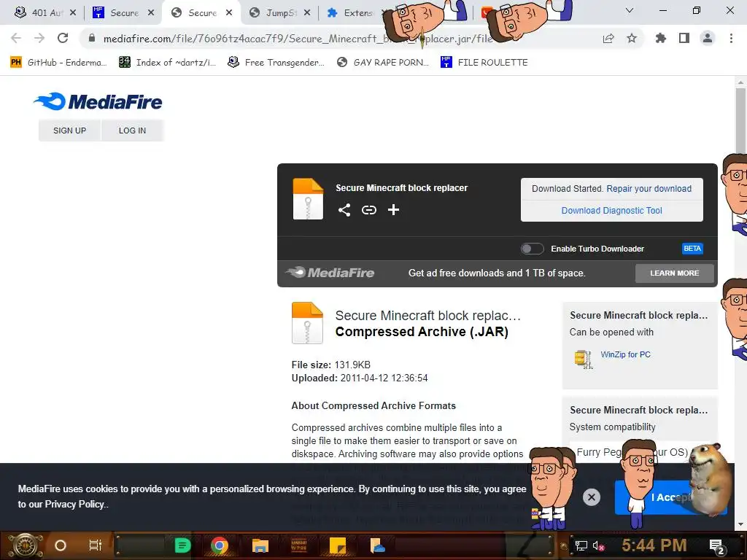
Task: Dismiss the cookie banner with X
Action: [x=591, y=497]
